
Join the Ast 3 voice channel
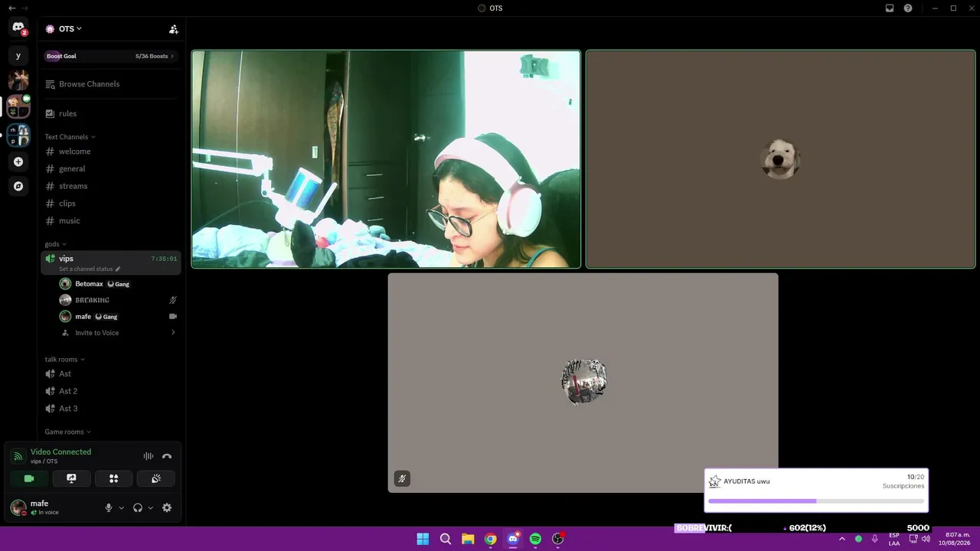click(x=111, y=409)
